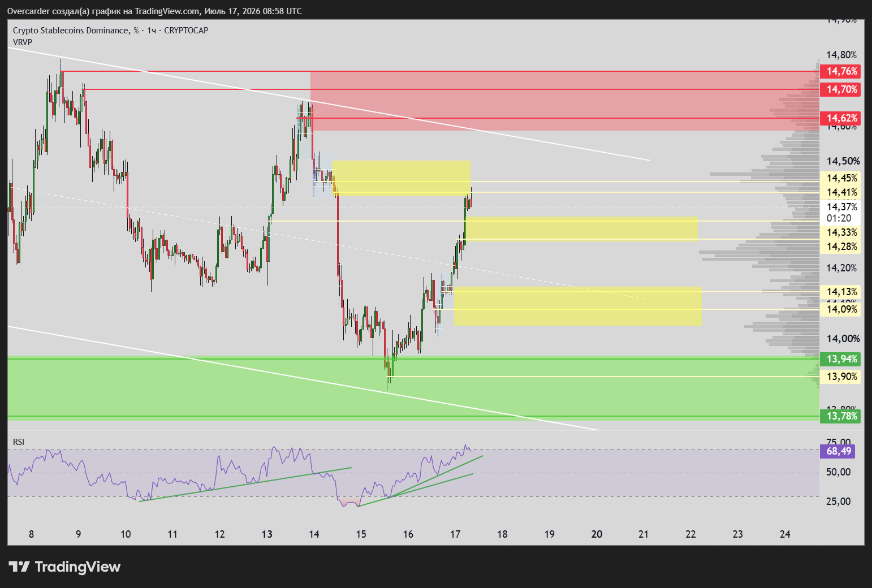Viewport: 872px width, 588px height.
Task: Select the red 14,70% price label
Action: 840,89
